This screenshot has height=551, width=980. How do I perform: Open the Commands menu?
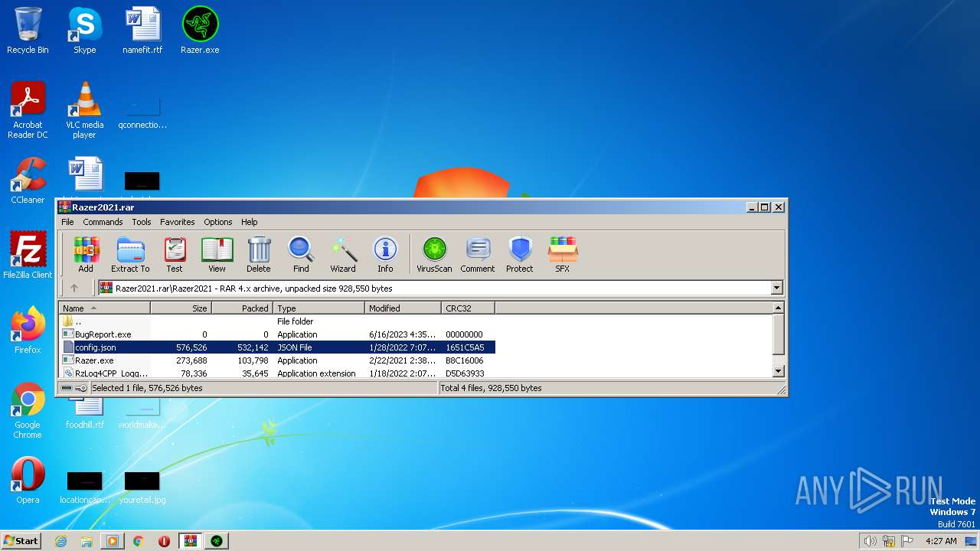click(103, 222)
